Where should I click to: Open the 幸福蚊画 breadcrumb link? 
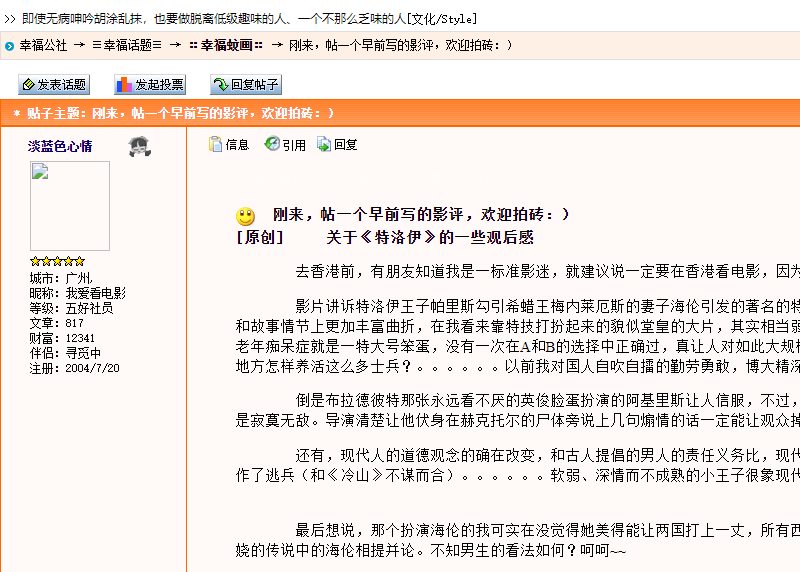click(226, 45)
